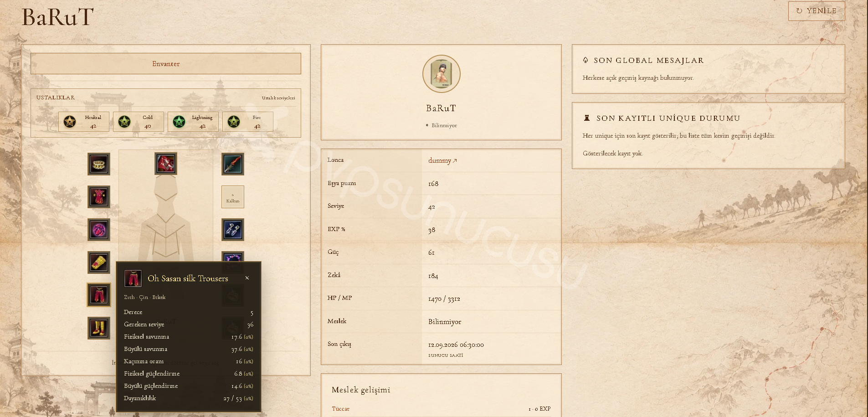Click the Son çıkış date 12.09.2026 06:30:00
The width and height of the screenshot is (868, 417).
tap(456, 345)
